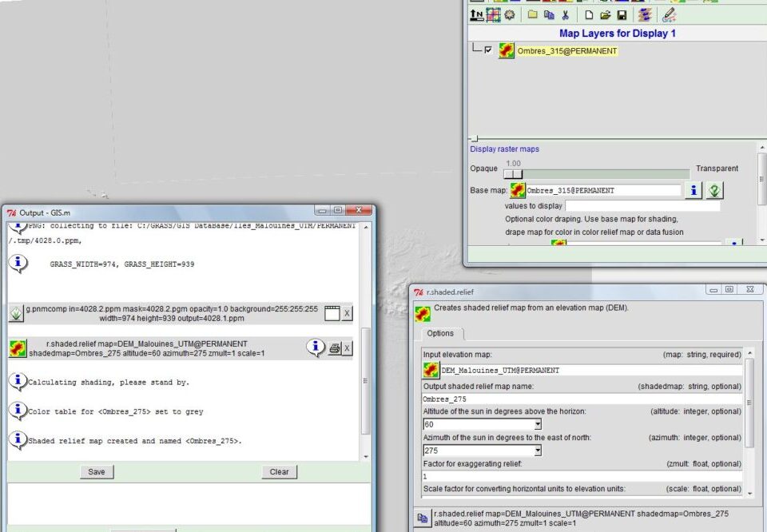Click printer icon in r.shaded.relief output row
The width and height of the screenshot is (767, 532).
[x=335, y=348]
